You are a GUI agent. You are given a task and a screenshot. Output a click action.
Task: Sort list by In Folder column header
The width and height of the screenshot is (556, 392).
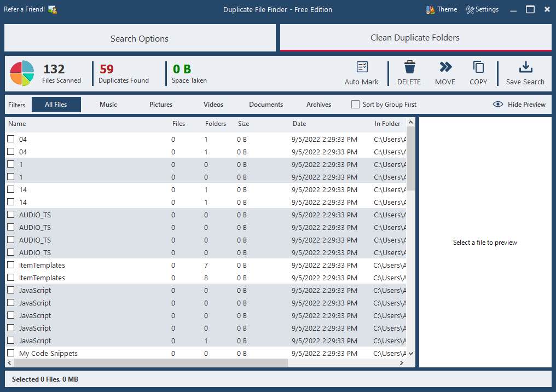coord(387,123)
